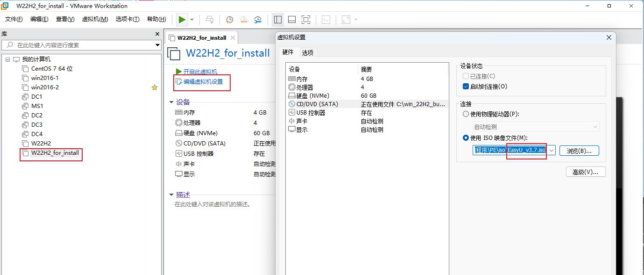Uncheck 启动时连接 connect at power on
644x275 pixels.
tap(466, 87)
